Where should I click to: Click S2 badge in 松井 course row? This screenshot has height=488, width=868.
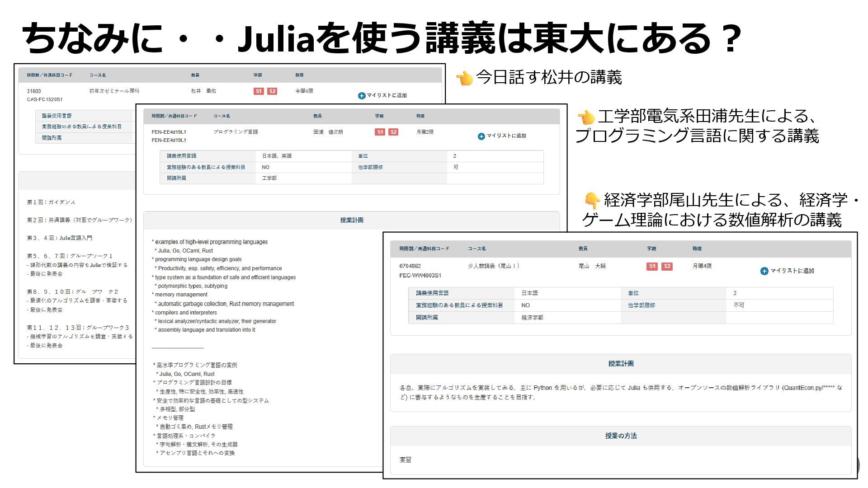272,91
